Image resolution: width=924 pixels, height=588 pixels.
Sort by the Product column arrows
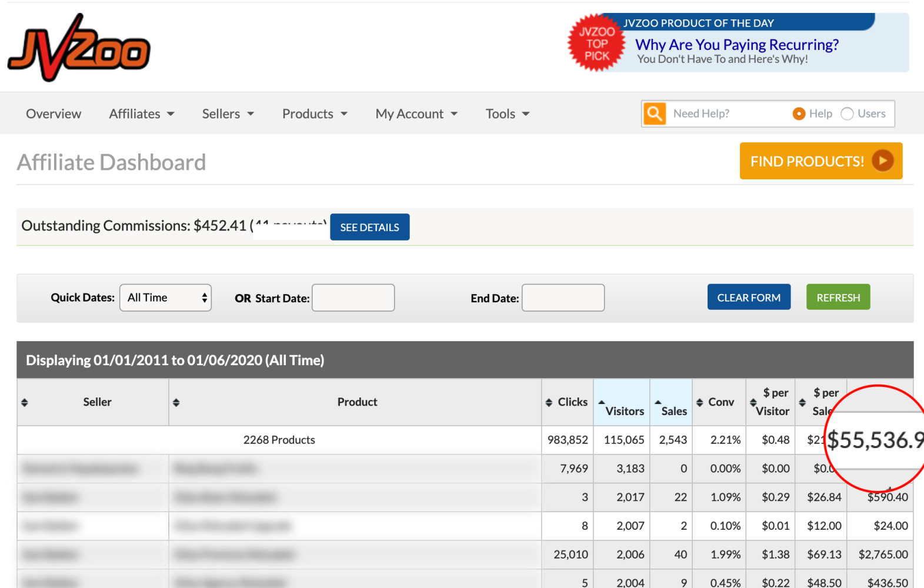coord(176,402)
